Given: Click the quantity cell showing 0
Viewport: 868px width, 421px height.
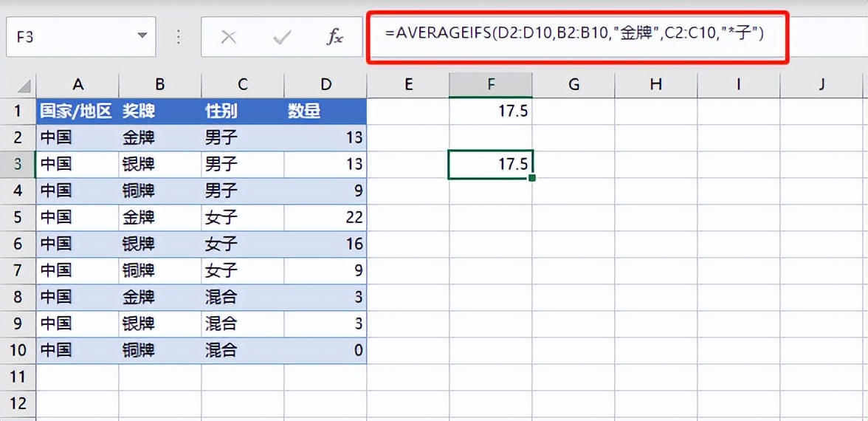Looking at the screenshot, I should click(x=325, y=351).
